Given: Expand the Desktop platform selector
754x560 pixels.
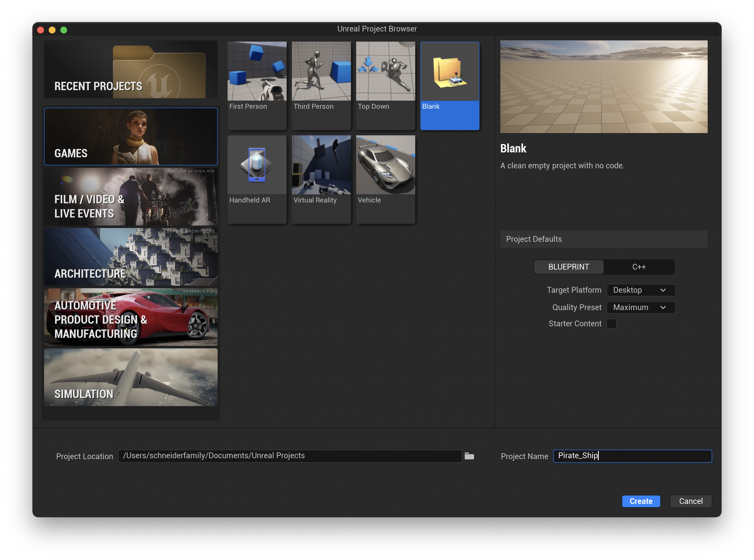Looking at the screenshot, I should pos(640,290).
